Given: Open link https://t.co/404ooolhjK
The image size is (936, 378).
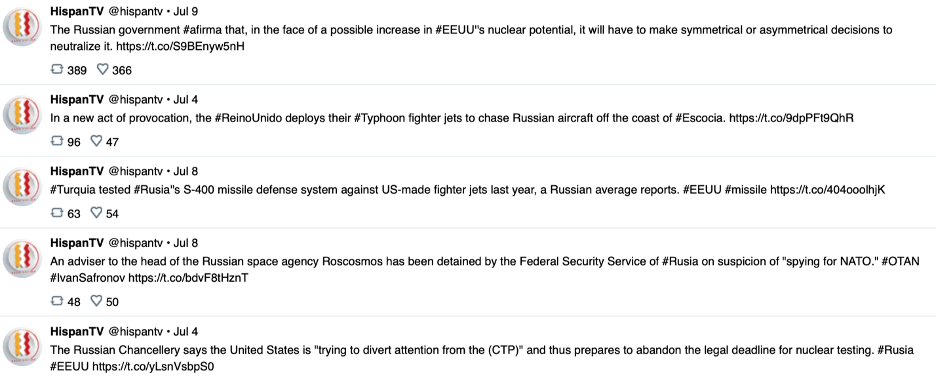Looking at the screenshot, I should tap(827, 189).
